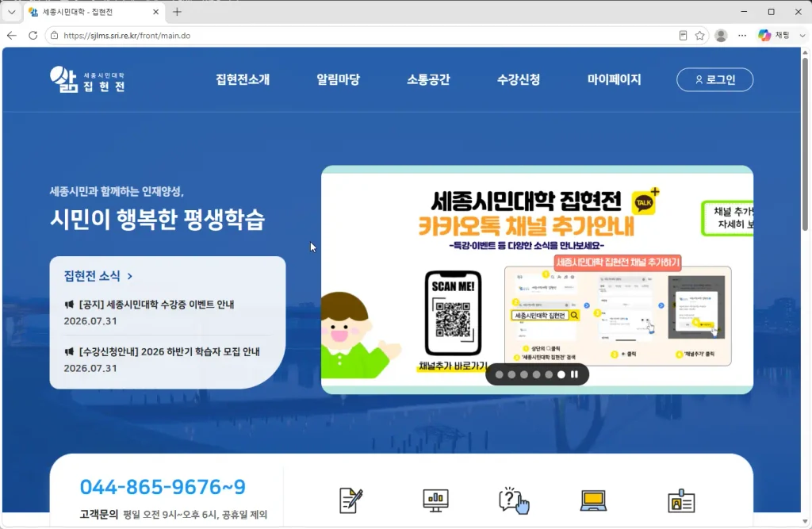Go to the first banner slide dot

coord(500,374)
